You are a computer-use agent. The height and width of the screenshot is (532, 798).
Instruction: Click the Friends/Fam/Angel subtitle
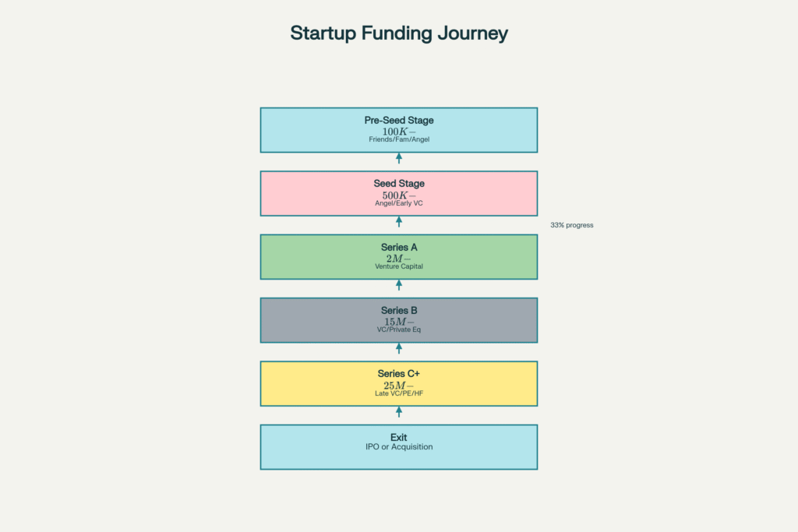click(399, 139)
